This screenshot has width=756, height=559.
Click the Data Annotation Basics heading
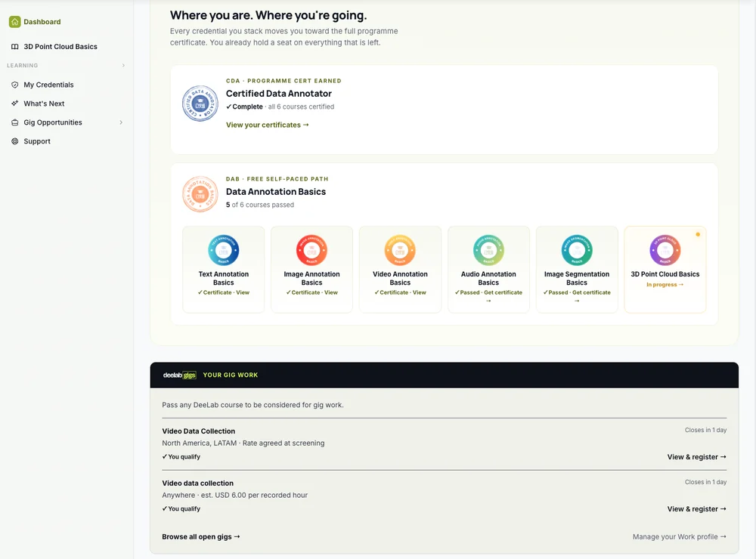(276, 192)
